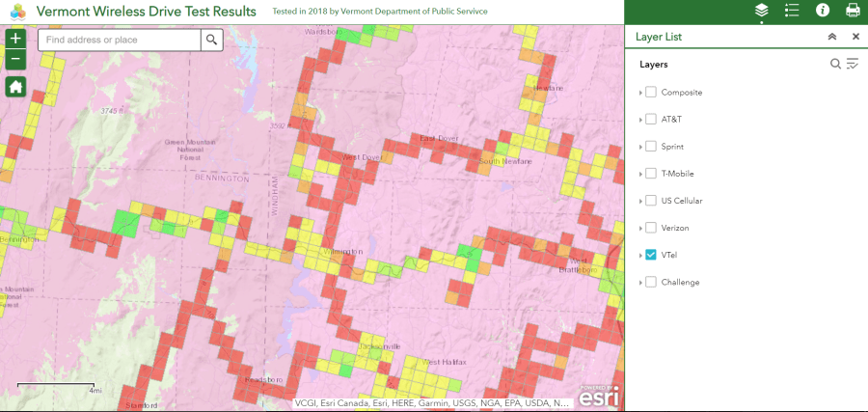Open the About info icon
Screen dimensions: 868x412
(x=823, y=11)
